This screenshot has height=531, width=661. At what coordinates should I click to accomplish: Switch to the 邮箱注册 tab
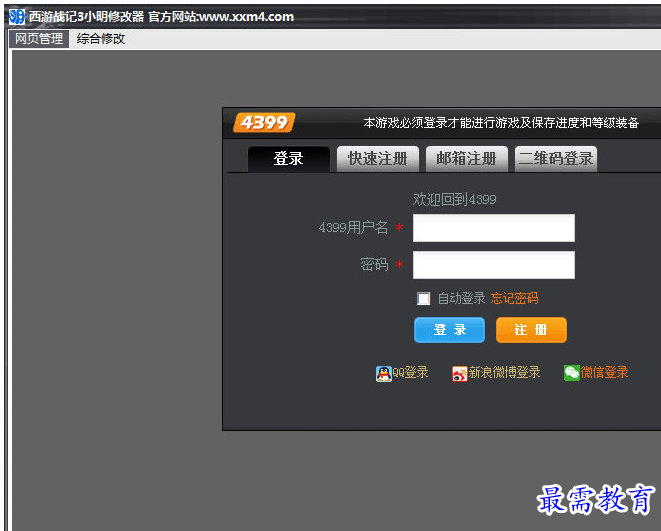coord(467,159)
